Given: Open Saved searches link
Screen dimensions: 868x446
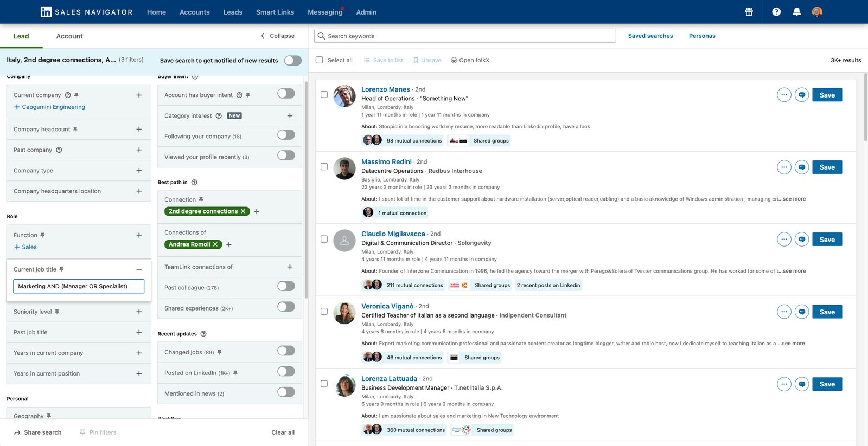Looking at the screenshot, I should tap(650, 36).
